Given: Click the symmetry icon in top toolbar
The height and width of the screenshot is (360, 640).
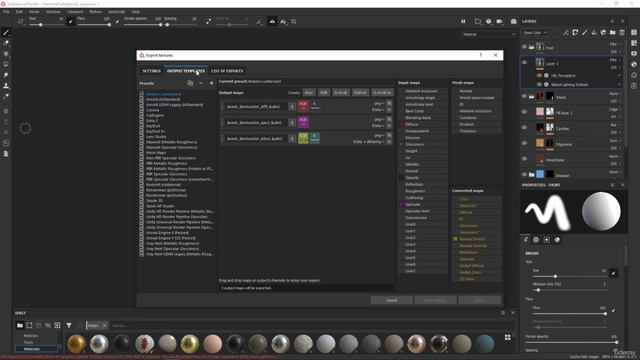Looking at the screenshot, I should tap(272, 21).
